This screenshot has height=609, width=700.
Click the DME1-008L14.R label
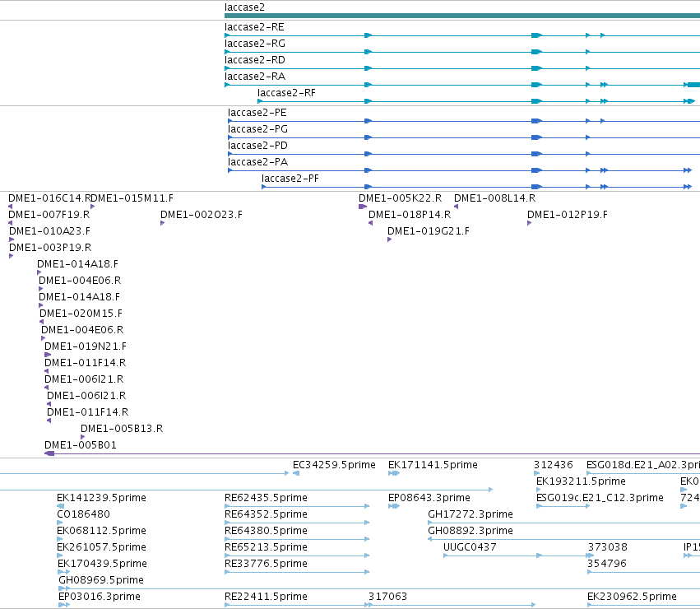pyautogui.click(x=494, y=198)
